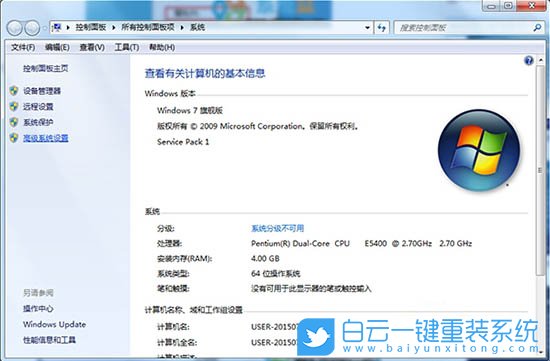Expand the arrow after 控制面板 breadcrumb
Screen dimensions: 550x361
click(x=114, y=27)
